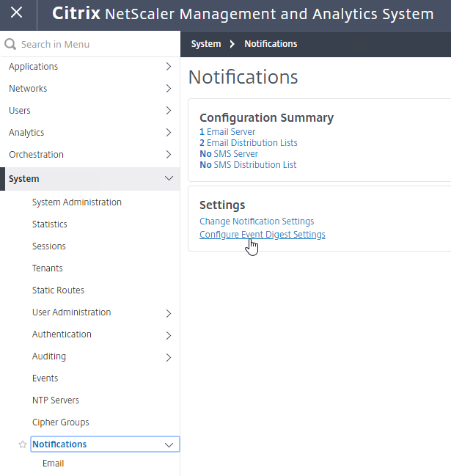The height and width of the screenshot is (476, 451).
Task: Open Static Routes
Action: (x=58, y=290)
